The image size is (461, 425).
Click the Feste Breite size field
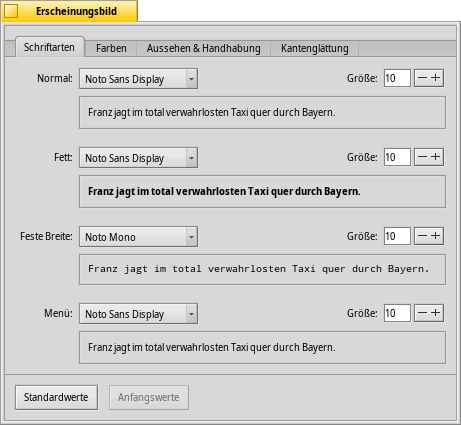(397, 236)
